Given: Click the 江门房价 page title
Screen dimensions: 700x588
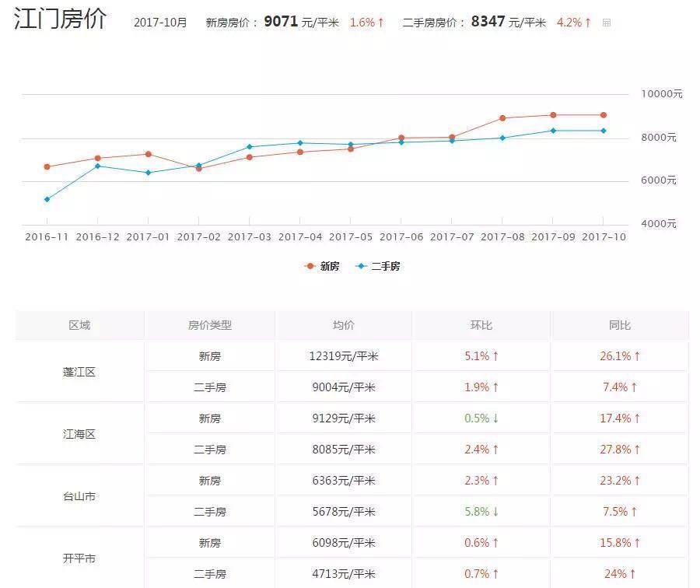Looking at the screenshot, I should coord(61,20).
